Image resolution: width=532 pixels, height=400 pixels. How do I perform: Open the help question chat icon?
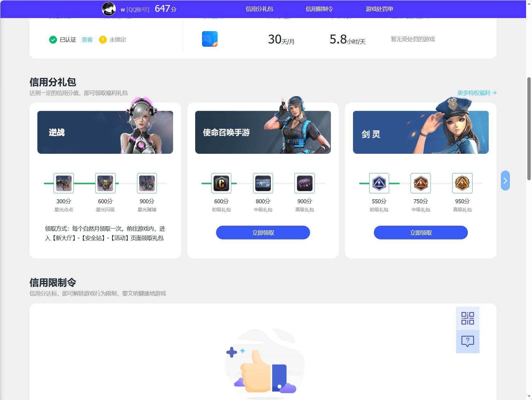(x=468, y=341)
